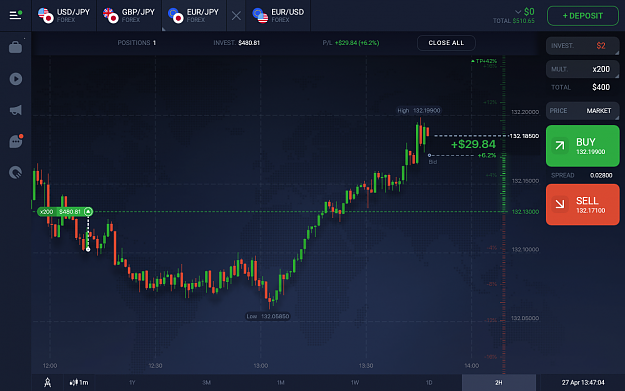Select the 1D time range
The image size is (625, 391).
click(x=429, y=382)
